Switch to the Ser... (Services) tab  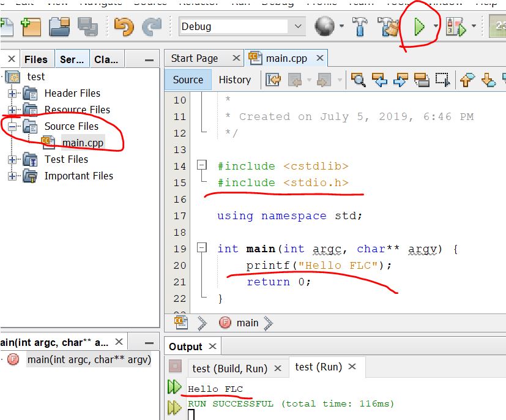coord(72,59)
